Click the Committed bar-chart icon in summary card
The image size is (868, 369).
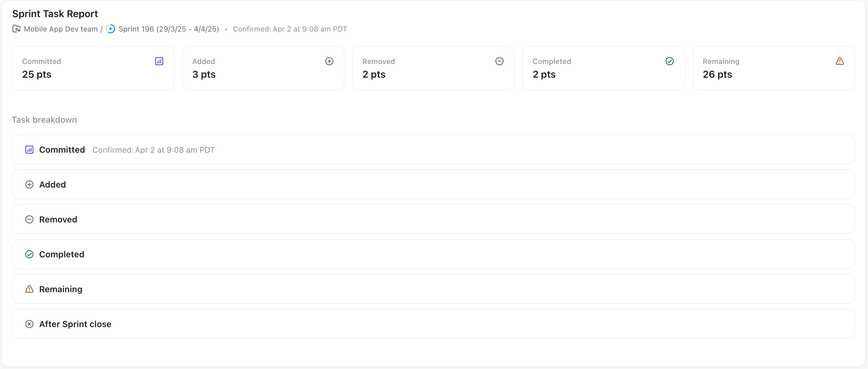(159, 61)
